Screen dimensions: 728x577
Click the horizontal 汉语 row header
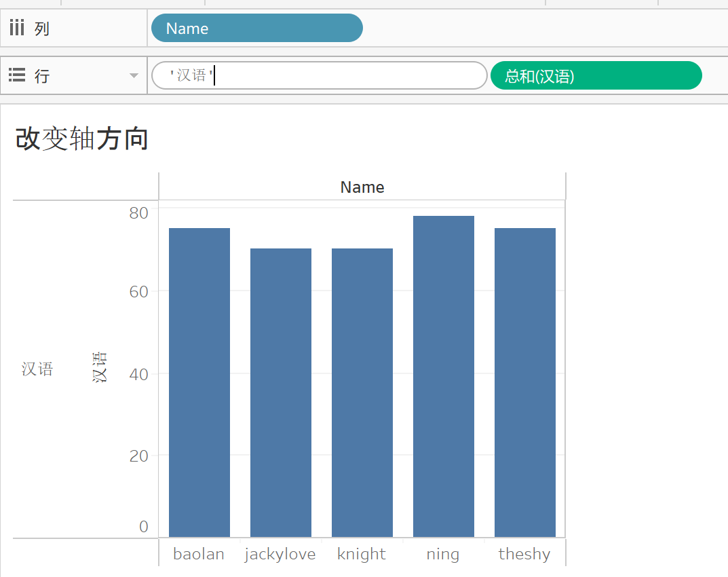pyautogui.click(x=37, y=369)
